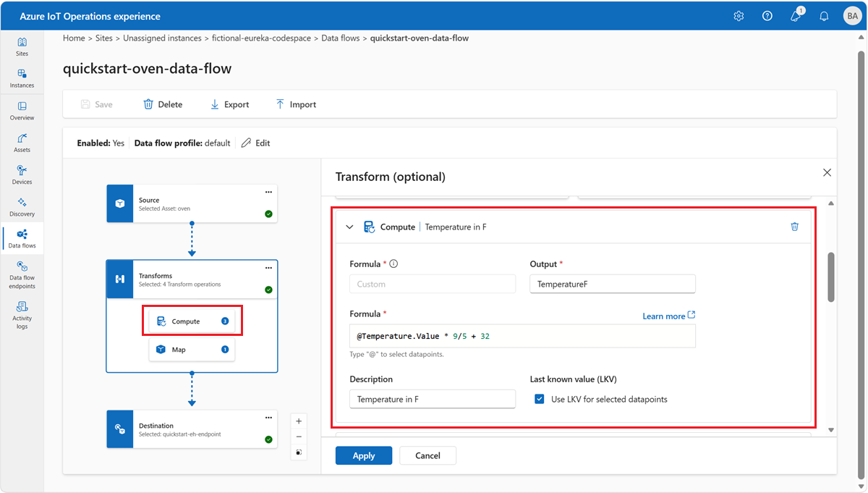Image resolution: width=868 pixels, height=493 pixels.
Task: Open the help question mark icon
Action: [767, 16]
